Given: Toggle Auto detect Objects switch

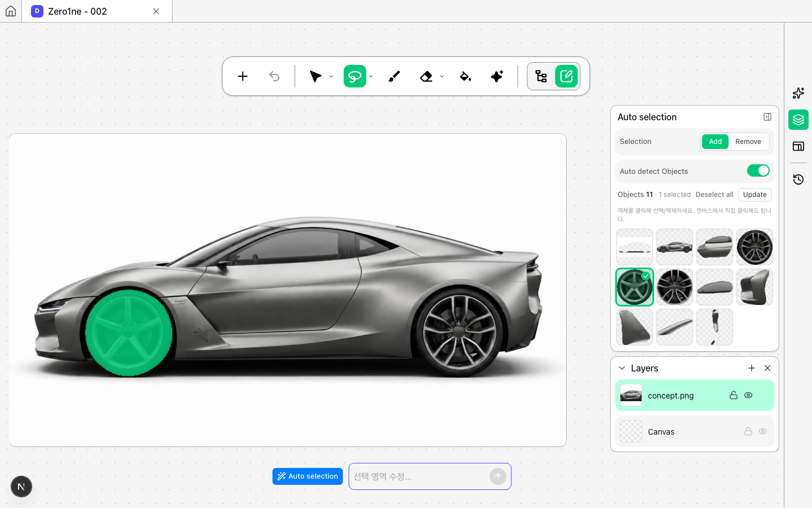Looking at the screenshot, I should pos(758,170).
